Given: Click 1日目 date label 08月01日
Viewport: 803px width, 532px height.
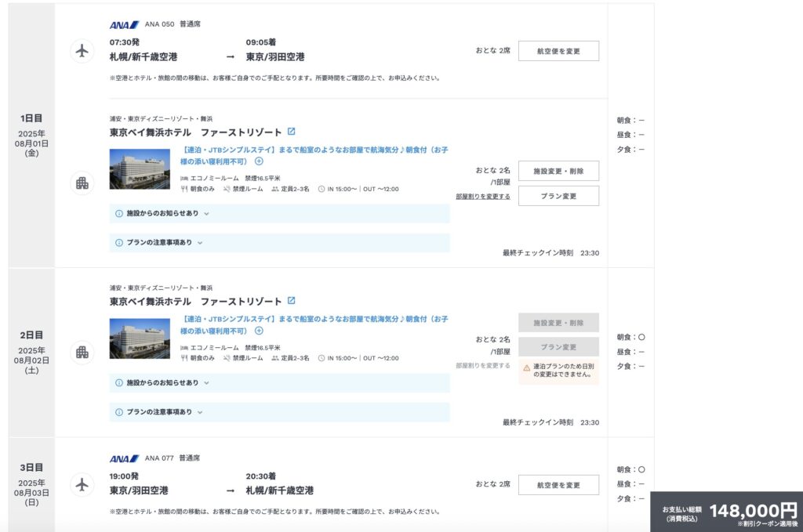Looking at the screenshot, I should pyautogui.click(x=31, y=143).
